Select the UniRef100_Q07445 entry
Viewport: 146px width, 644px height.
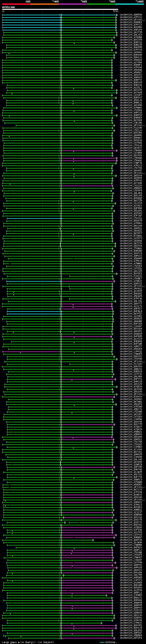click(x=131, y=93)
